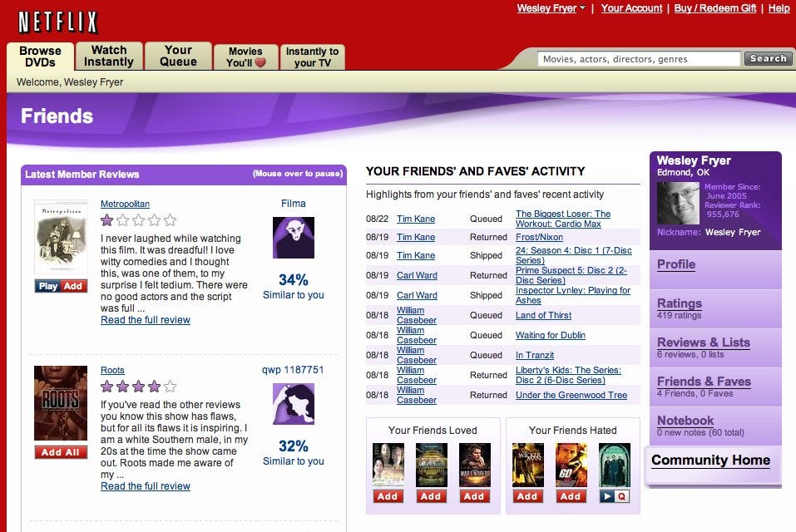796x532 pixels.
Task: Open Liberty's Kids: The Series link
Action: click(568, 375)
